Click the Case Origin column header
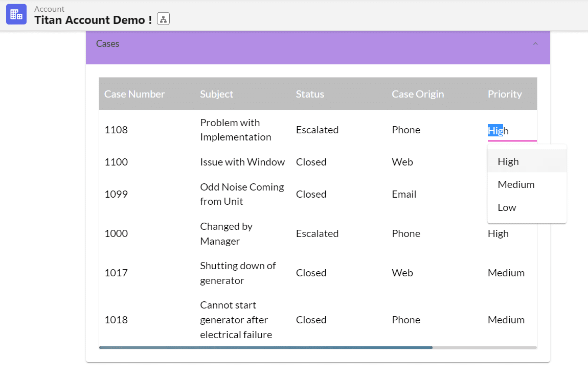Image resolution: width=588 pixels, height=380 pixels. [x=417, y=94]
